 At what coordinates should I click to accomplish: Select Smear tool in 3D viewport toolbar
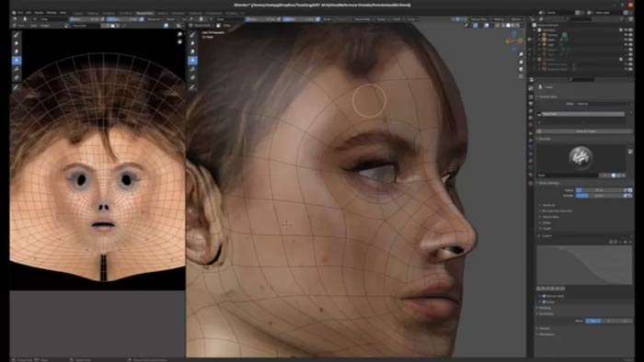click(192, 51)
